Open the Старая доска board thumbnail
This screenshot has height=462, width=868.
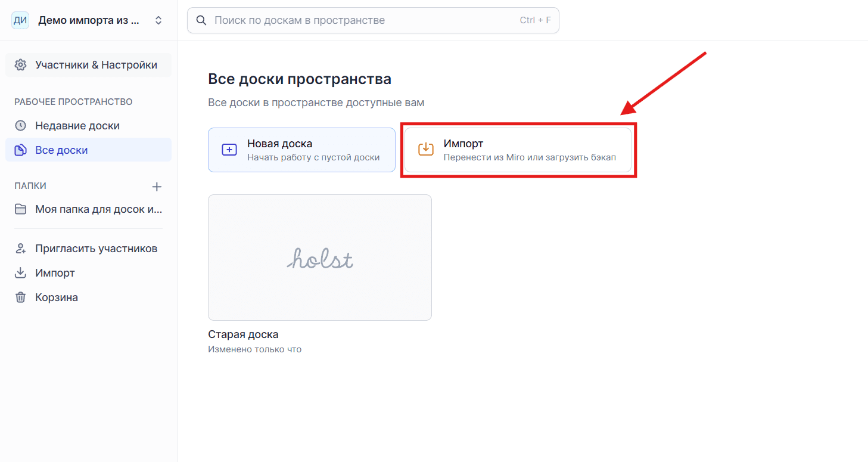pos(319,258)
